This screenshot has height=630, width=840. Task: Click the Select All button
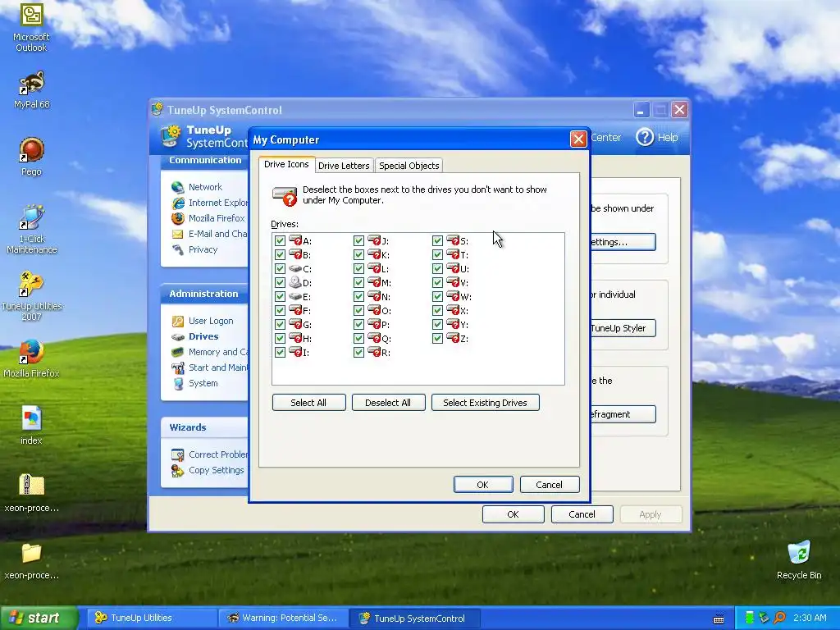[308, 402]
